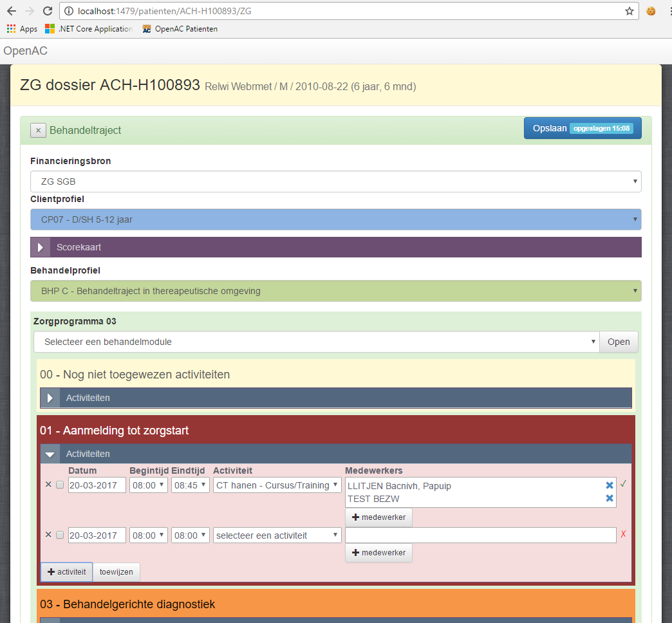
Task: Delete the row with no activity selected
Action: (48, 535)
